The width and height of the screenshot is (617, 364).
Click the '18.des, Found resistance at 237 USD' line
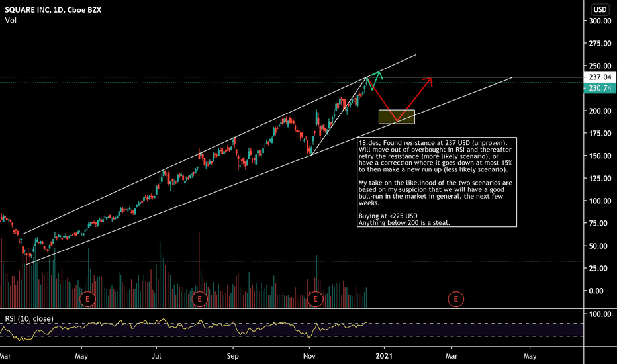pos(433,143)
